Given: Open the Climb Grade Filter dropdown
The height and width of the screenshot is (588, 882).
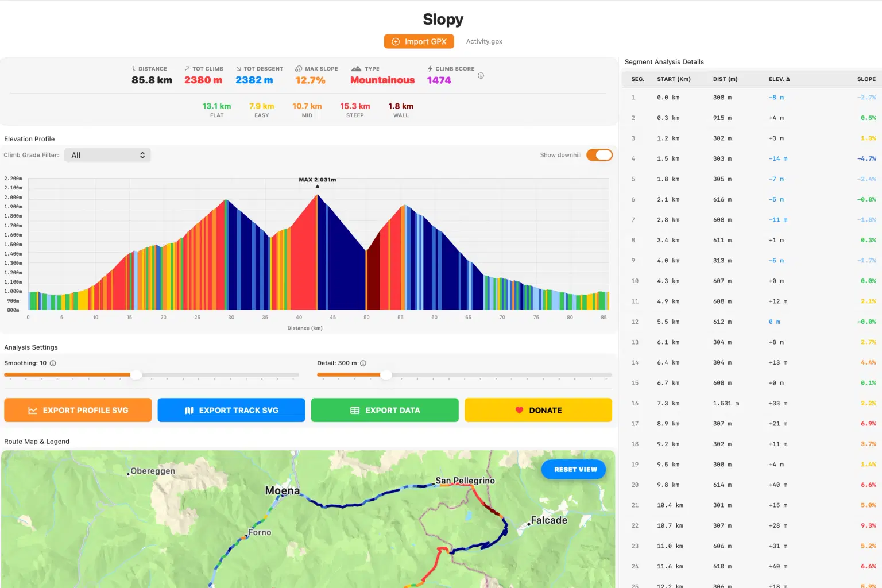Looking at the screenshot, I should 107,155.
